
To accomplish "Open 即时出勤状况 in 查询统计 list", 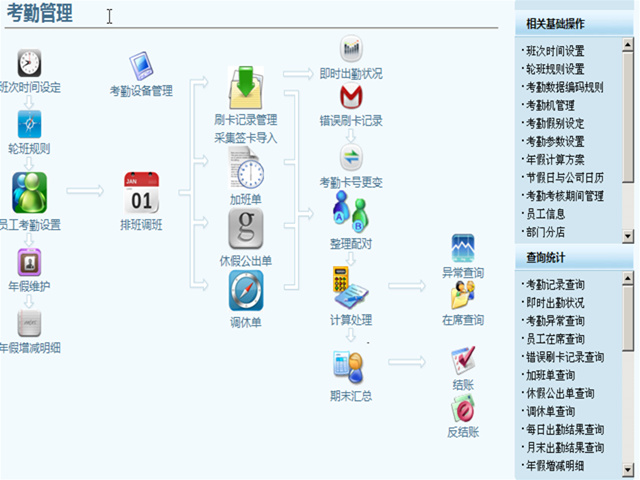I will pyautogui.click(x=555, y=302).
